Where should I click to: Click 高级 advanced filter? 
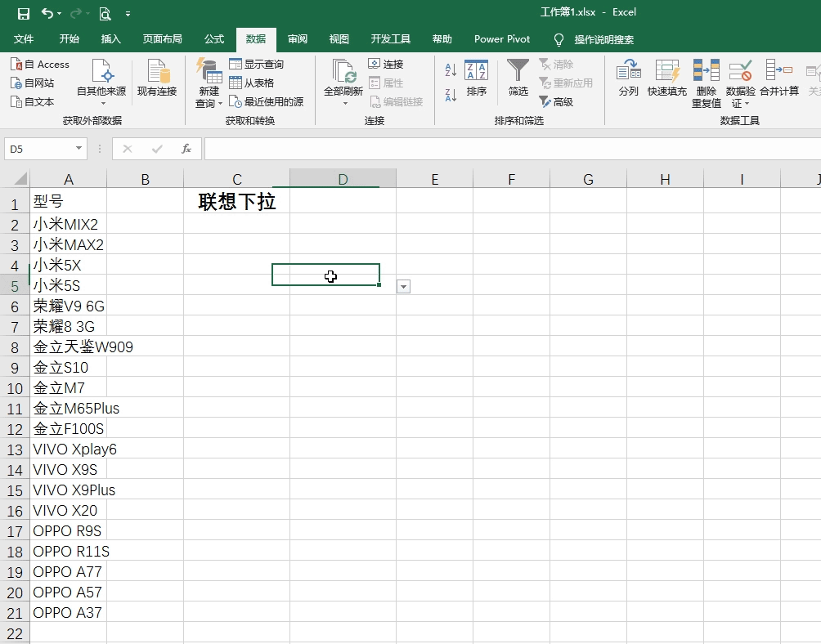pyautogui.click(x=556, y=101)
